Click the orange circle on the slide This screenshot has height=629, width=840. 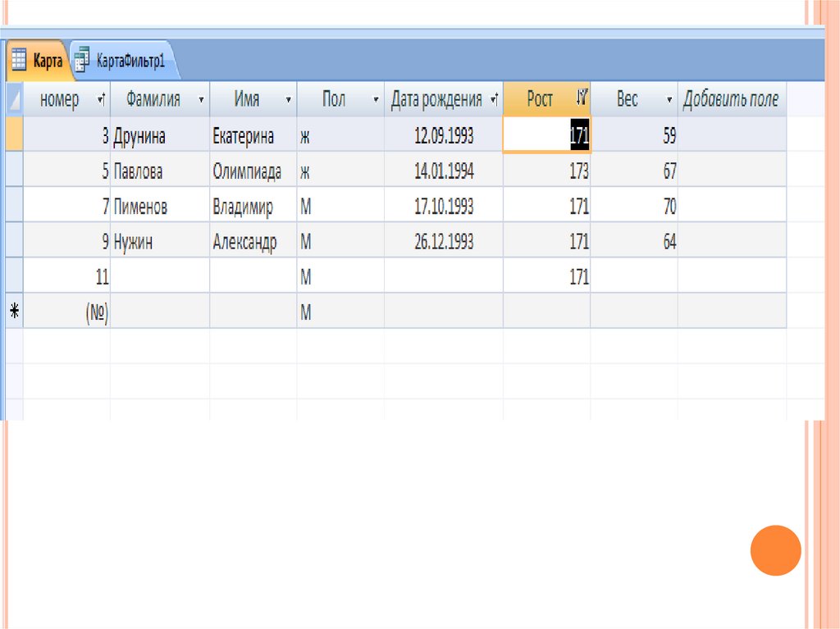774,550
